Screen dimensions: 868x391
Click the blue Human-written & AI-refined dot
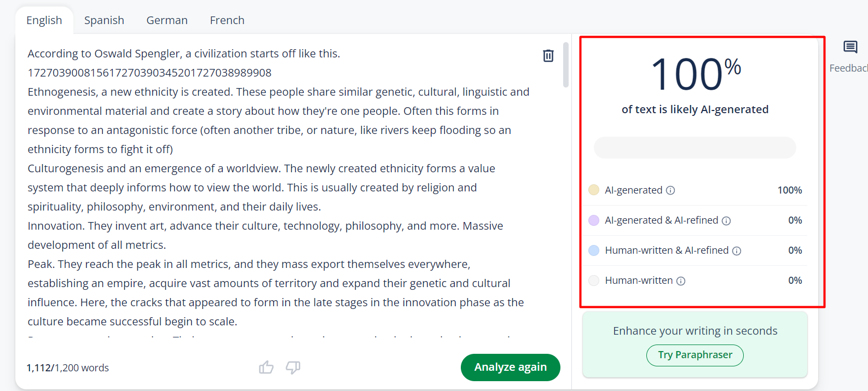pos(594,250)
